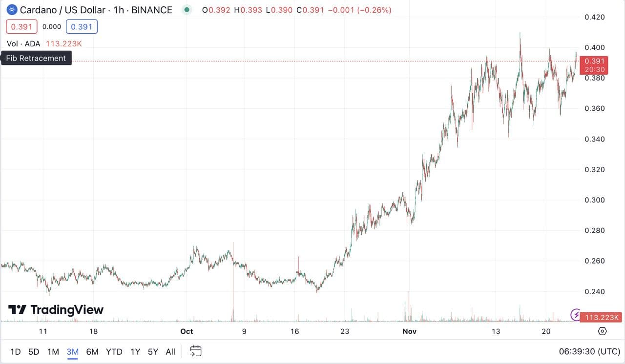Switch to the 1D time range

[16, 351]
